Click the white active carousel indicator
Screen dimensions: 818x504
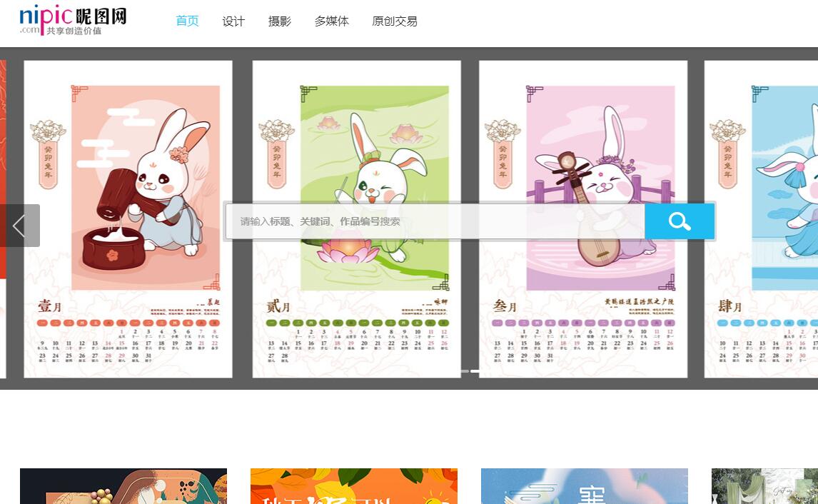tap(475, 371)
